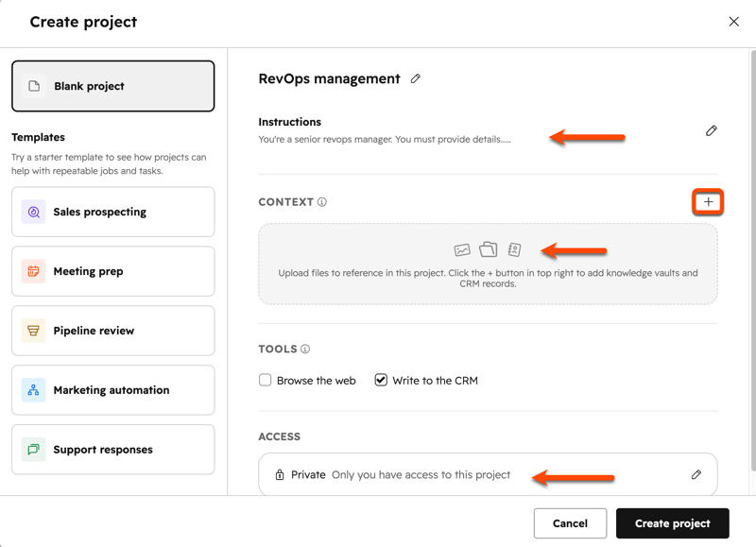Click the file upload drop zone text
Viewport: 756px width, 547px height.
coord(488,278)
